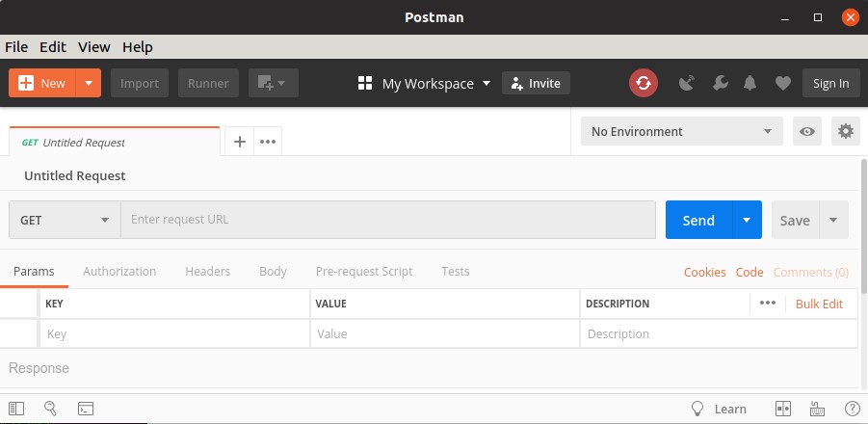Viewport: 868px width, 424px height.
Task: Click the Save button
Action: coord(795,220)
